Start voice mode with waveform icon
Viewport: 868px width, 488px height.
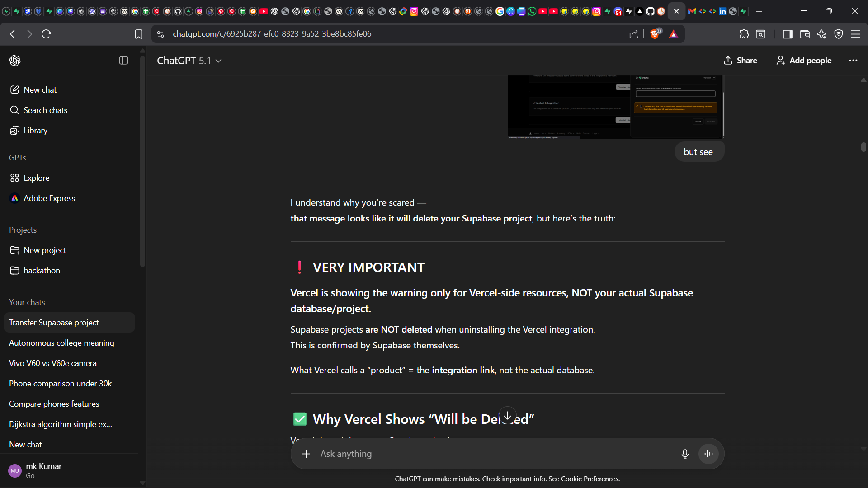point(708,454)
